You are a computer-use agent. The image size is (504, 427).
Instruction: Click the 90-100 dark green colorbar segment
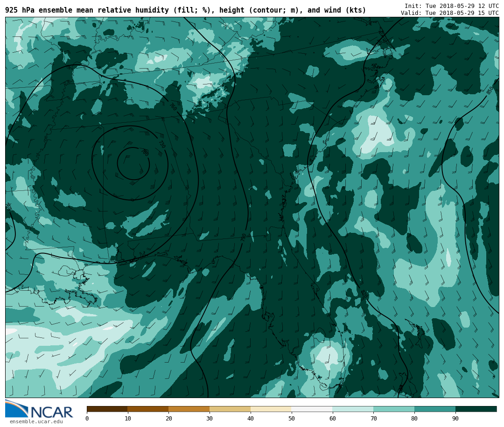(x=476, y=409)
